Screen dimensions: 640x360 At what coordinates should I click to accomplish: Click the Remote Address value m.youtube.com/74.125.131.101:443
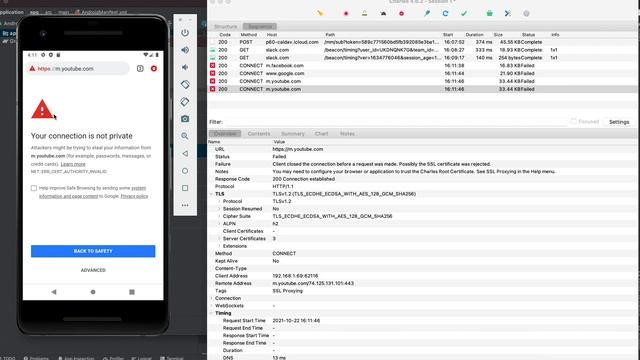[313, 283]
